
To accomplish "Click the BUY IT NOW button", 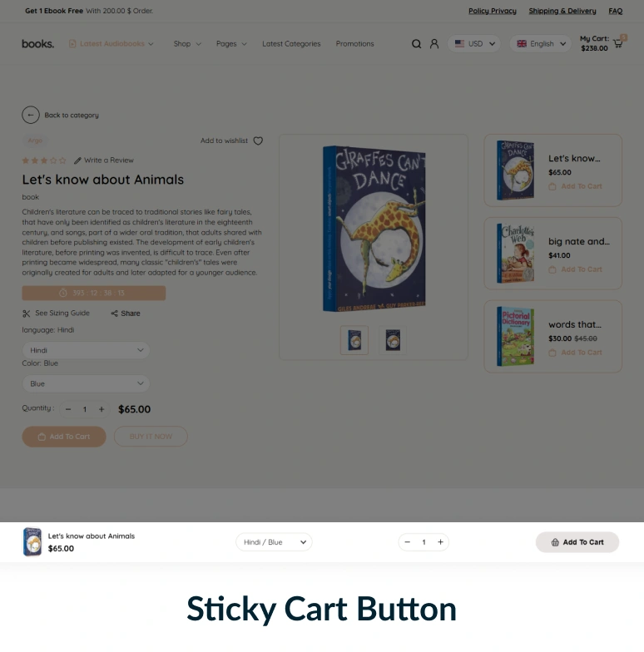I will coord(151,437).
